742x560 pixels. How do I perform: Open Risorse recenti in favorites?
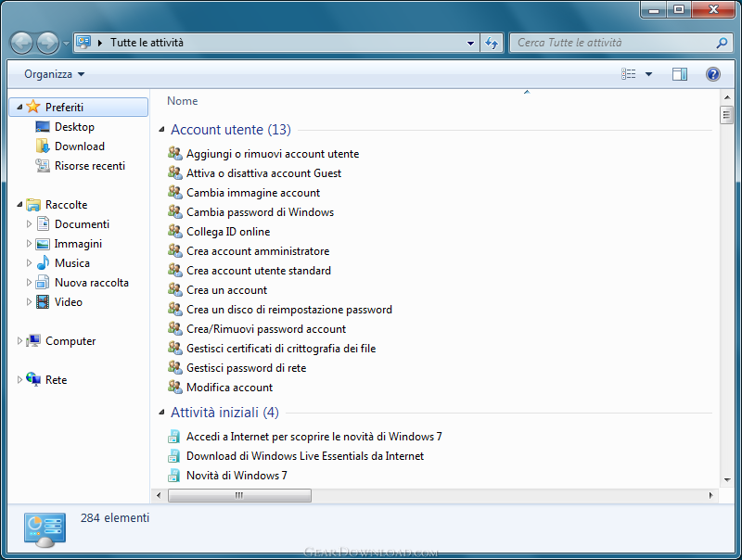tap(89, 166)
